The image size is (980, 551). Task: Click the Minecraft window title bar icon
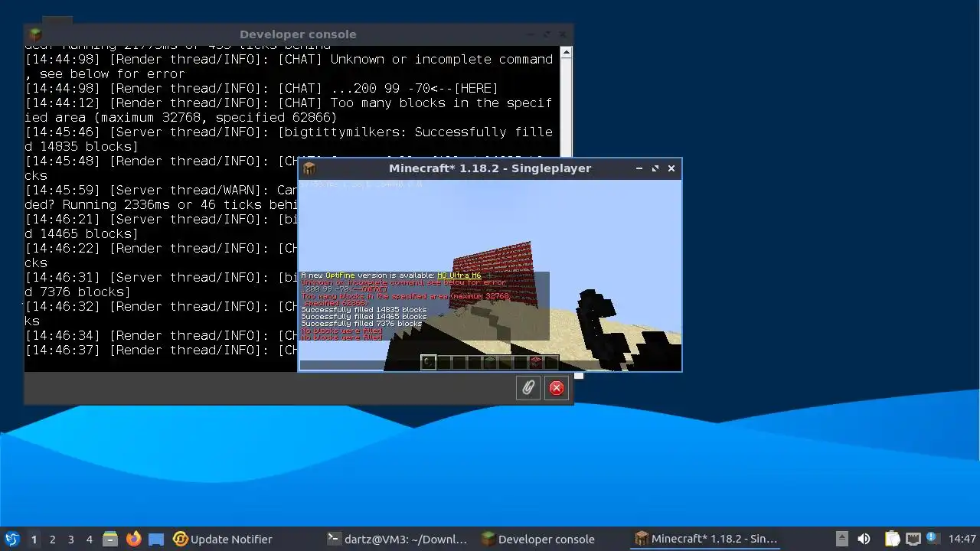pyautogui.click(x=309, y=168)
